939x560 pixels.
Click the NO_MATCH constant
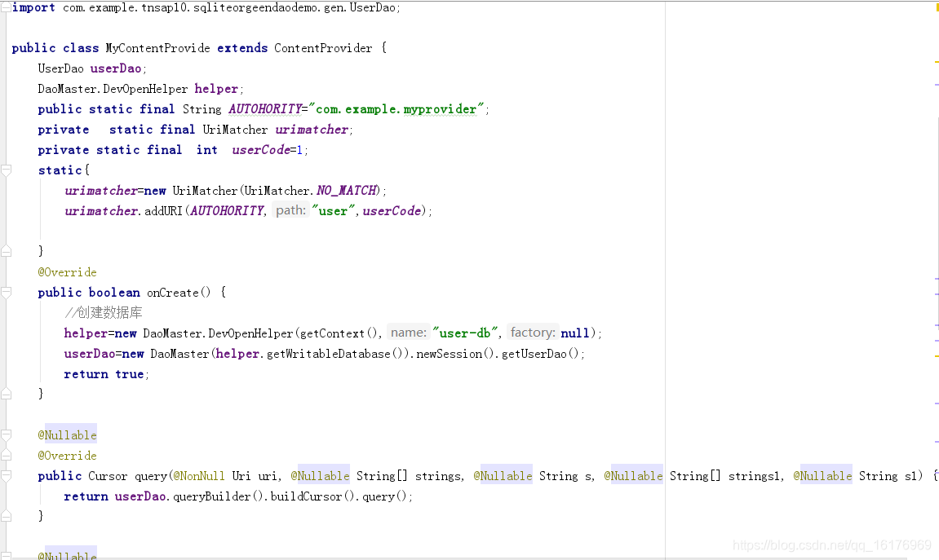(x=348, y=190)
